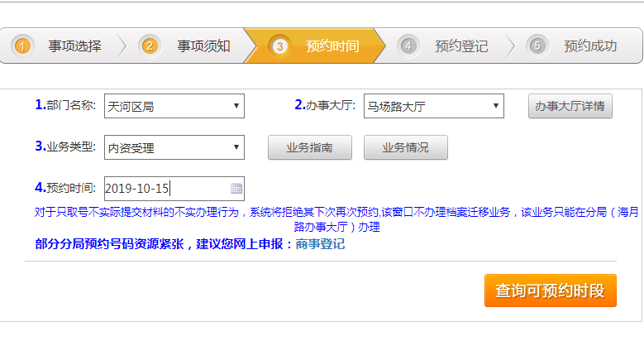This screenshot has height=341, width=644.
Task: Click the 3.业务类型 label
Action: point(65,146)
